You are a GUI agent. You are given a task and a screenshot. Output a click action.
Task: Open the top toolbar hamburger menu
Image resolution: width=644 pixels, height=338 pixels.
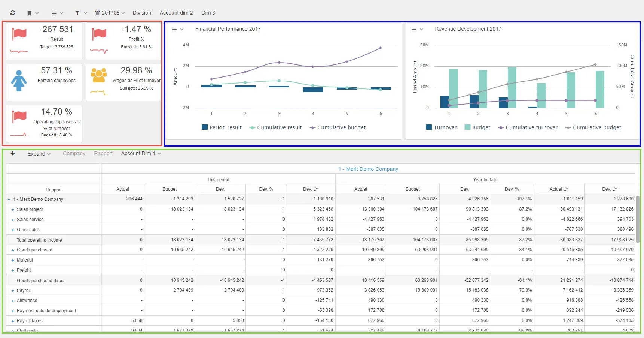(57, 13)
